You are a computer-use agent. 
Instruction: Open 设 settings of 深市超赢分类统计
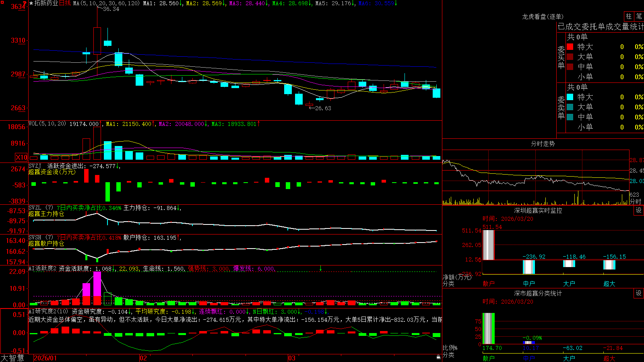639,293
